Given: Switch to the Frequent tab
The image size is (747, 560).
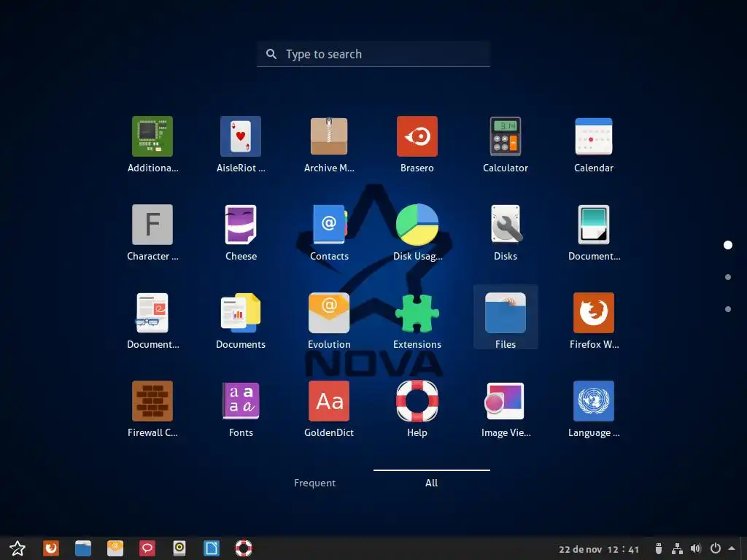Looking at the screenshot, I should coord(314,483).
